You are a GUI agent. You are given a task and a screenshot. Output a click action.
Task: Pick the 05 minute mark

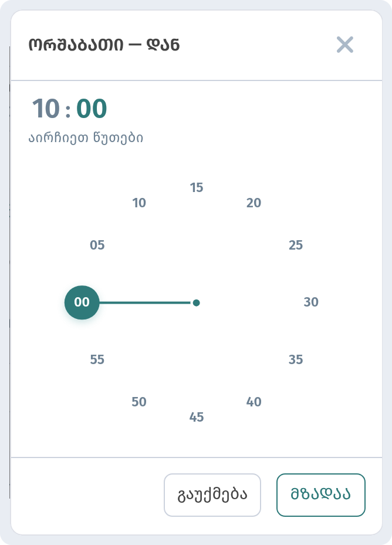97,245
